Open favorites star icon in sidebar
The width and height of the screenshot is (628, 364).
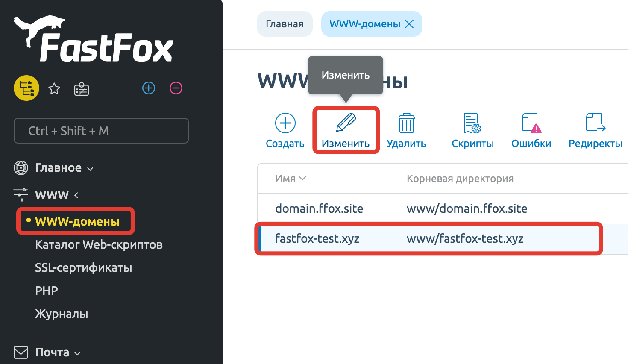pos(54,89)
